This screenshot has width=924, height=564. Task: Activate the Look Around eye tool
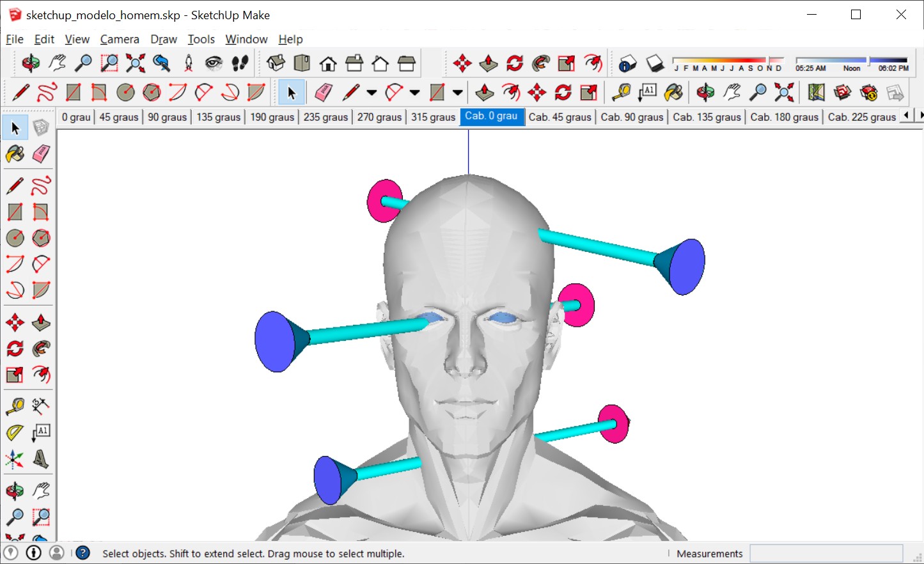(214, 63)
